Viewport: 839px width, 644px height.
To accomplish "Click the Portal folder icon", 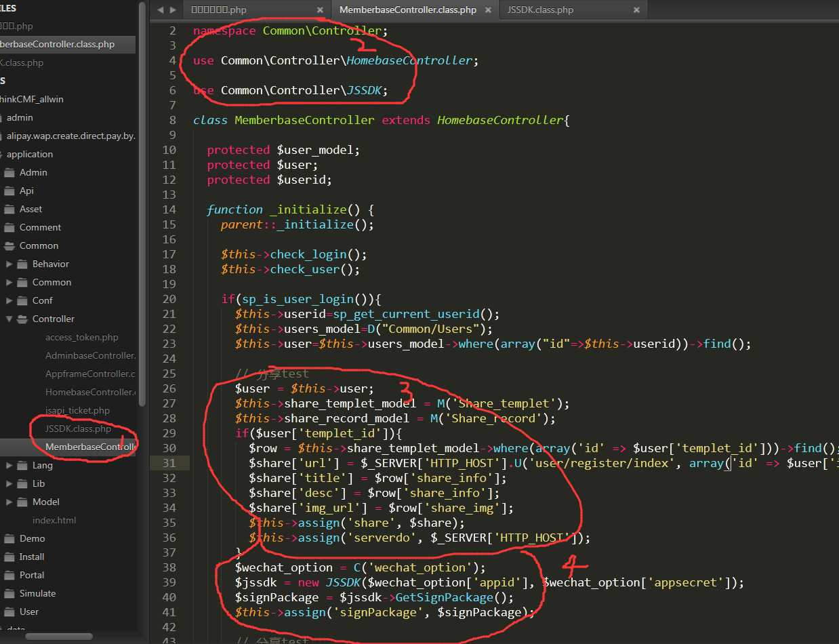I will pos(9,576).
